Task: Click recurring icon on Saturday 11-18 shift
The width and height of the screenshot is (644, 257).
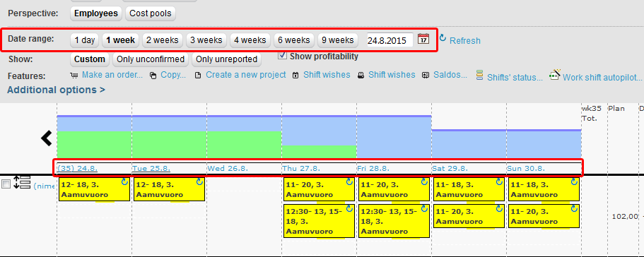Action: [x=499, y=182]
